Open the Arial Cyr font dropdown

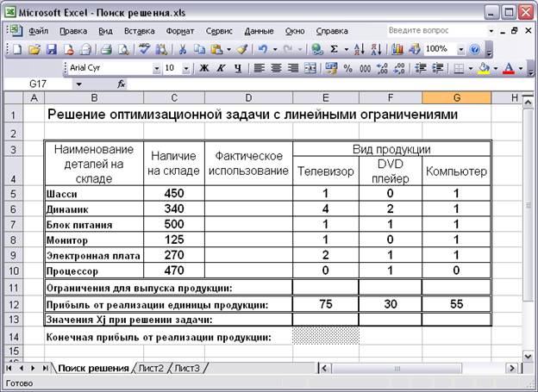156,69
